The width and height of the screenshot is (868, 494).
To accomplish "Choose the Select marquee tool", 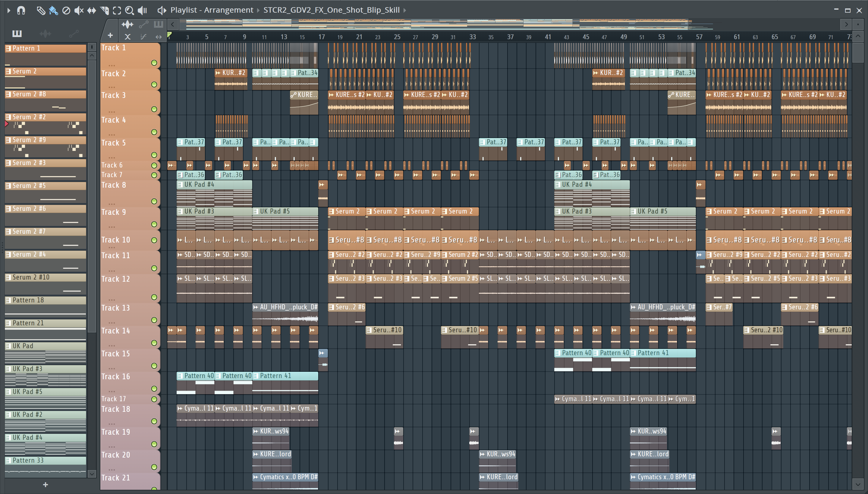I will pyautogui.click(x=117, y=11).
